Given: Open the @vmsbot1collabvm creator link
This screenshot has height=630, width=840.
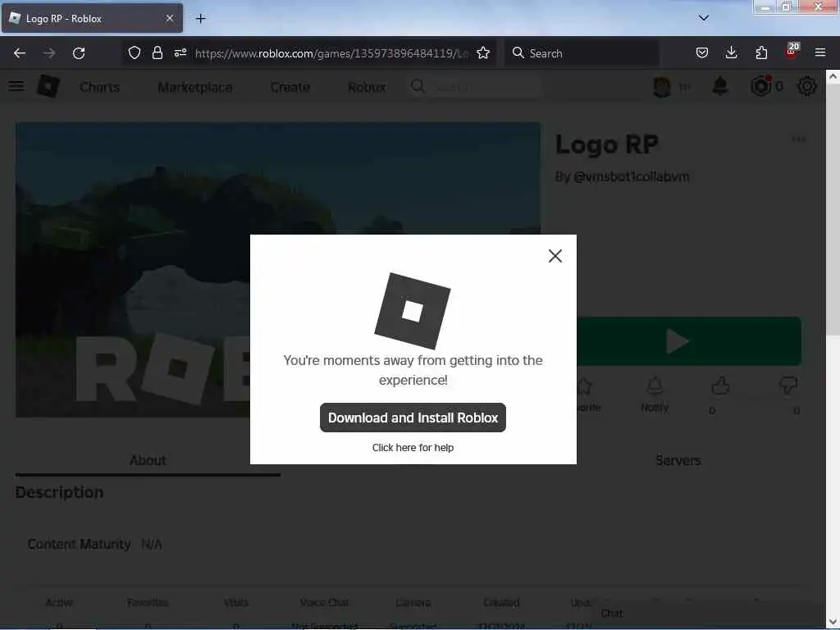Looking at the screenshot, I should pyautogui.click(x=631, y=176).
